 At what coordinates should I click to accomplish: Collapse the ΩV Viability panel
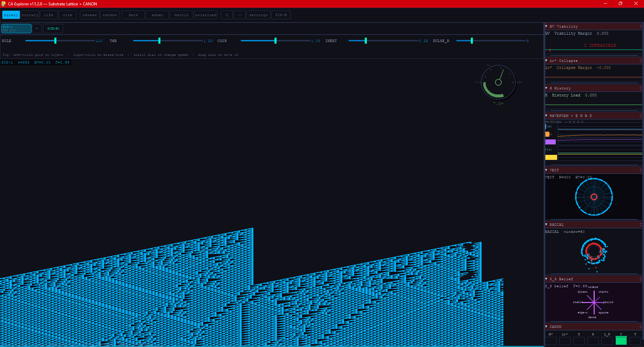546,26
